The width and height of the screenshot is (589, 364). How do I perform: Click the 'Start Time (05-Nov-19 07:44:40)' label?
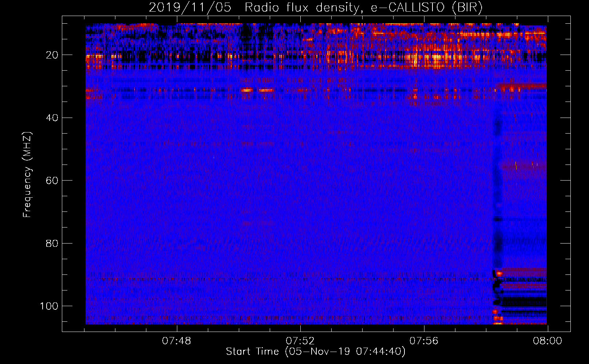316,352
